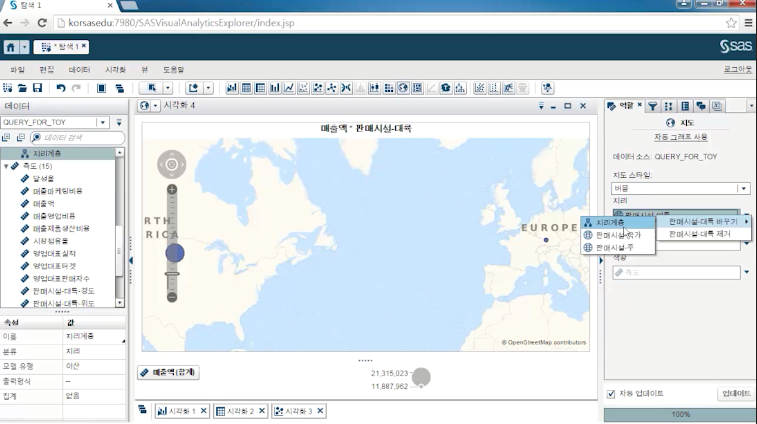Switch to the 시각화 2 tab
The height and width of the screenshot is (424, 757).
pos(237,411)
